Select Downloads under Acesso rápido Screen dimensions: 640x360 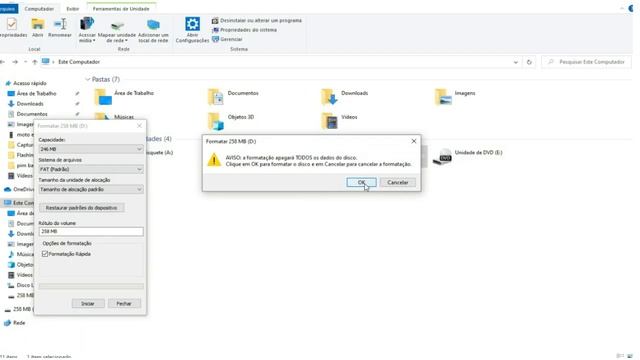(30, 104)
